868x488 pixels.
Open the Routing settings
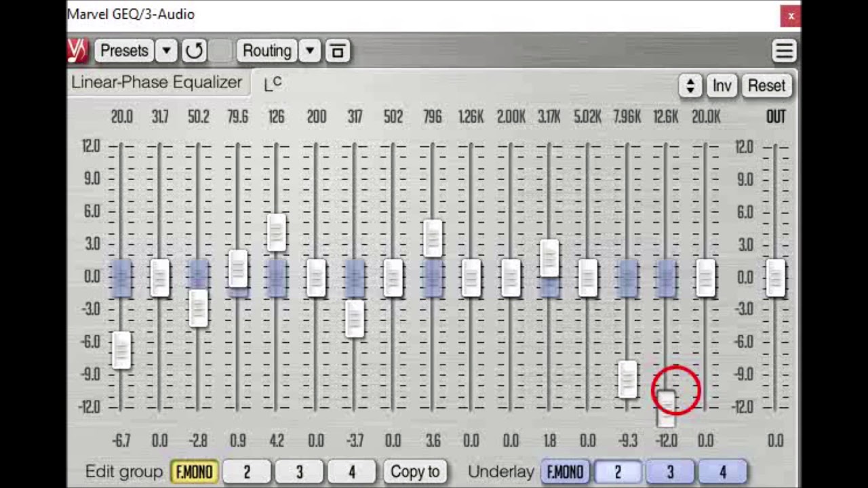(267, 51)
